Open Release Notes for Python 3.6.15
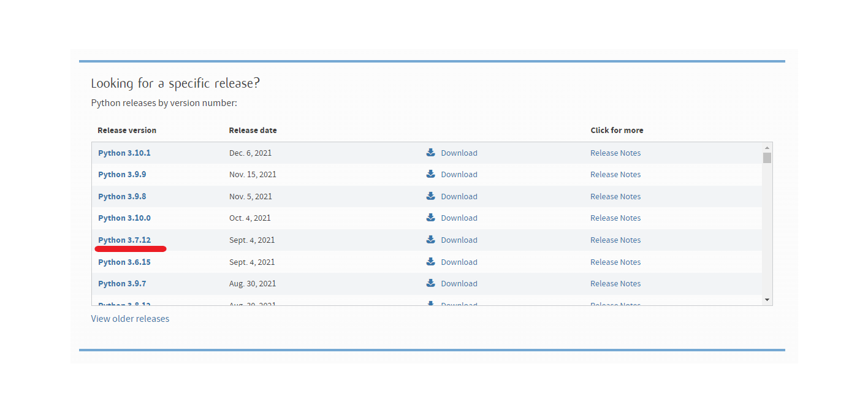This screenshot has height=412, width=868. click(x=615, y=262)
